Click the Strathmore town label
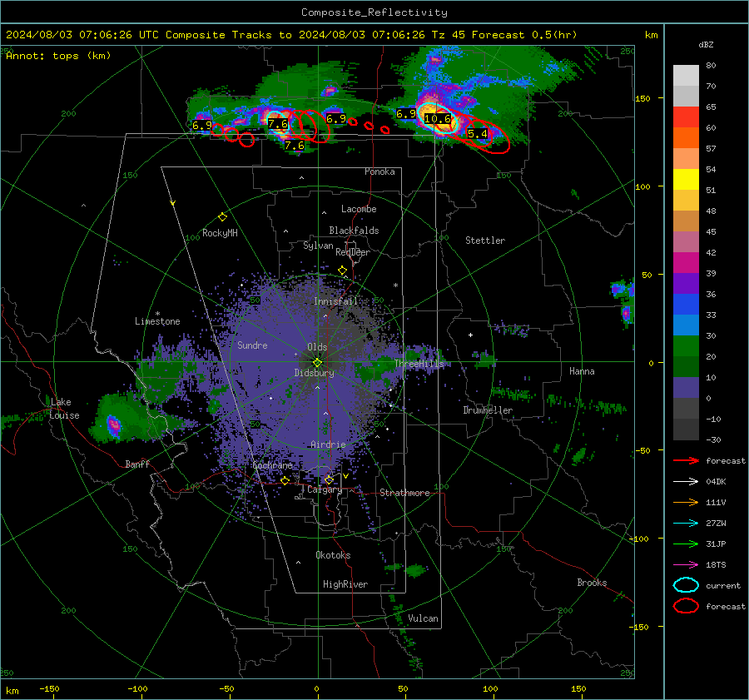The image size is (749, 700). pos(404,493)
